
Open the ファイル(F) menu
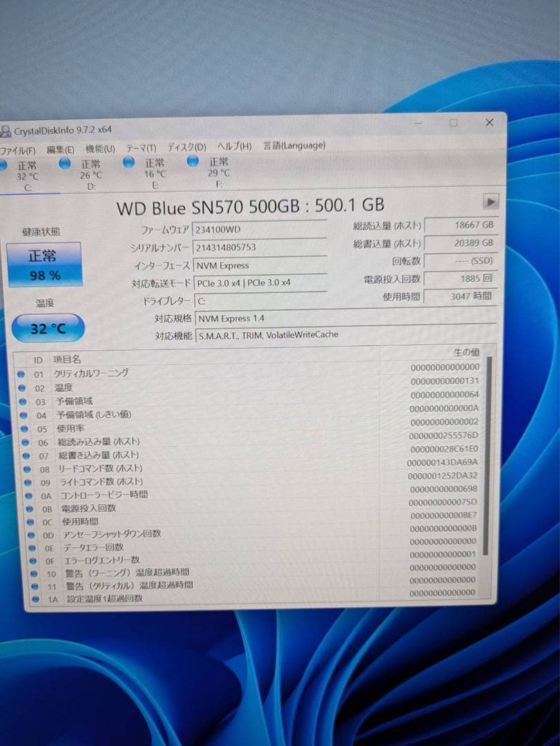(17, 151)
